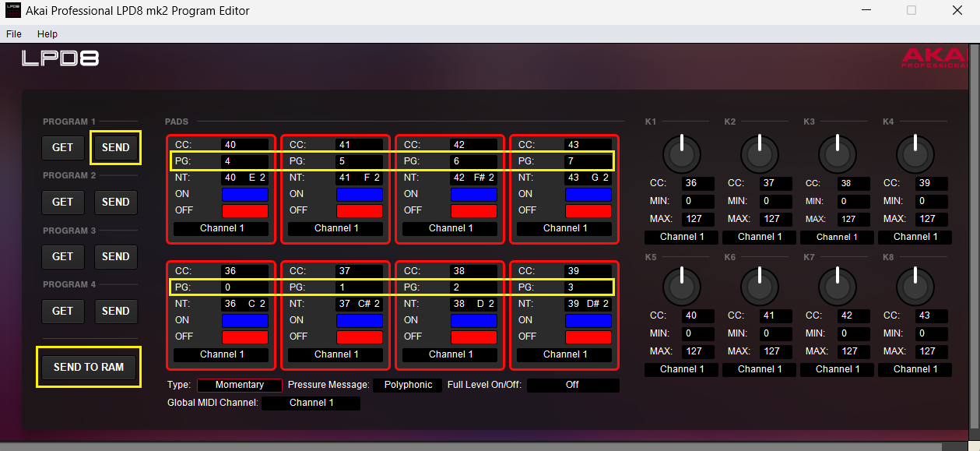Edit PG field showing 7

[x=588, y=161]
